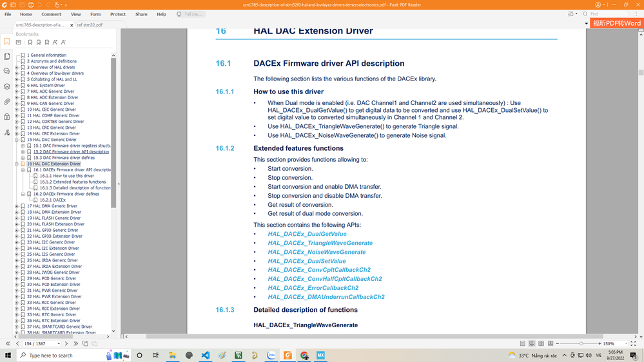644x362 pixels.
Task: Click the shrink bookmark font icon
Action: (x=63, y=43)
